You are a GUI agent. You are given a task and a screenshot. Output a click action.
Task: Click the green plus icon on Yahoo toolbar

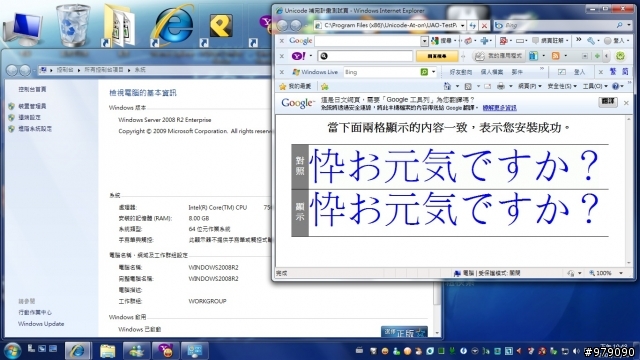[597, 56]
